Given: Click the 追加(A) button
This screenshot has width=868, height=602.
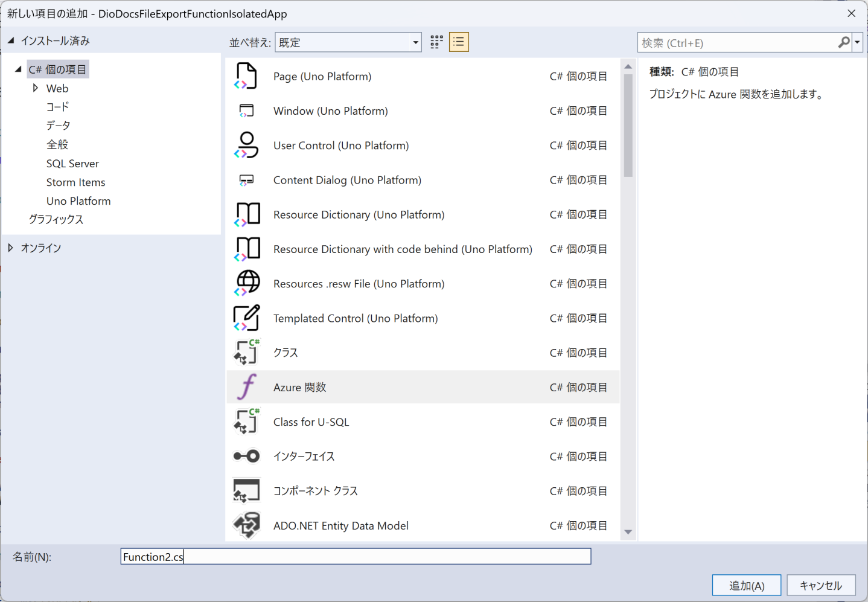Looking at the screenshot, I should coord(747,585).
